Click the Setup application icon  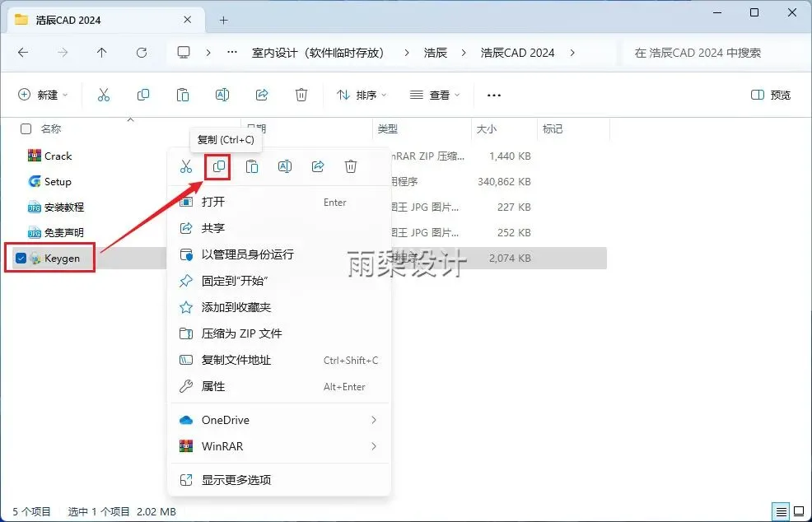(x=35, y=181)
